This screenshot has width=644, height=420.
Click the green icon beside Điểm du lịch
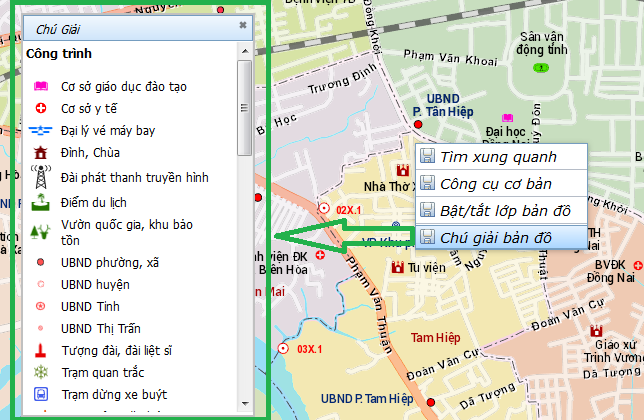click(x=41, y=202)
